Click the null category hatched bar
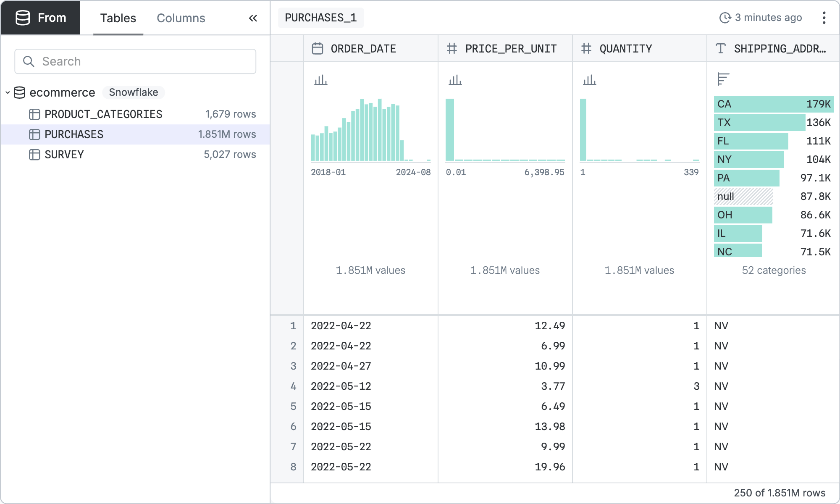 click(743, 197)
